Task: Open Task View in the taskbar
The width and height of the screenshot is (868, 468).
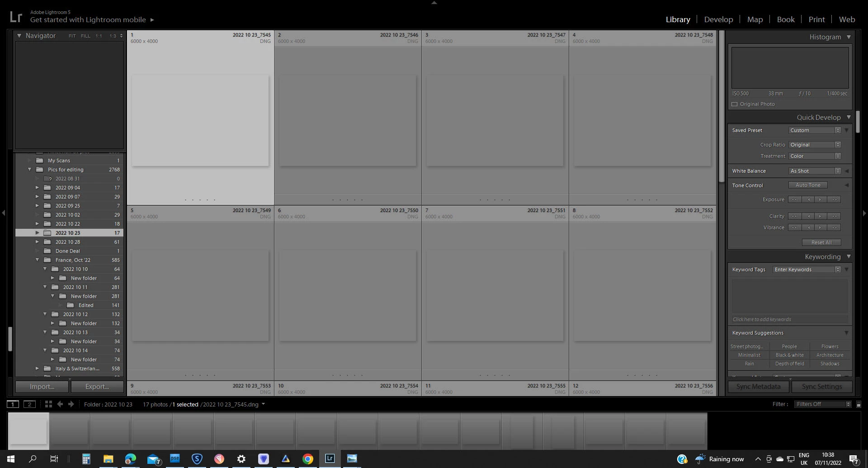Action: pos(54,459)
